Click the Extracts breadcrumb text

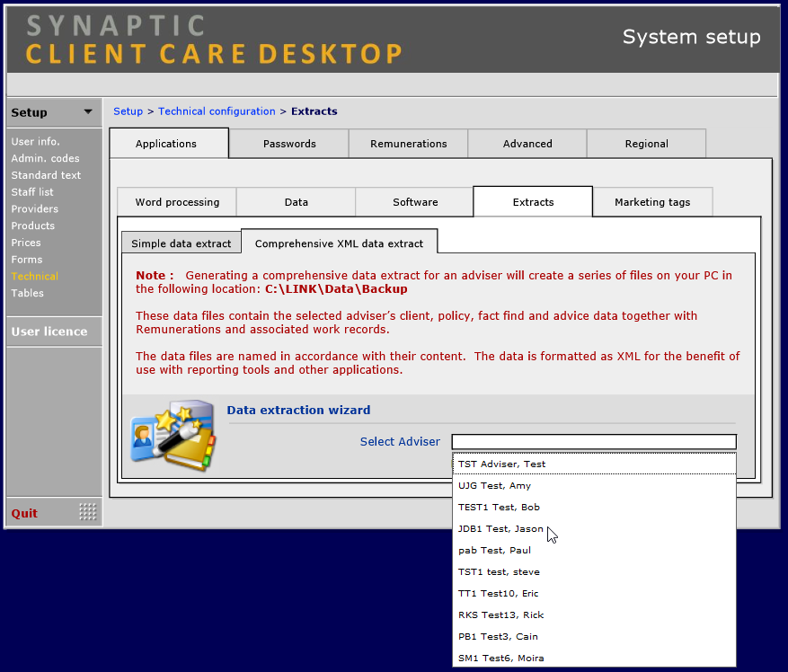click(x=314, y=111)
